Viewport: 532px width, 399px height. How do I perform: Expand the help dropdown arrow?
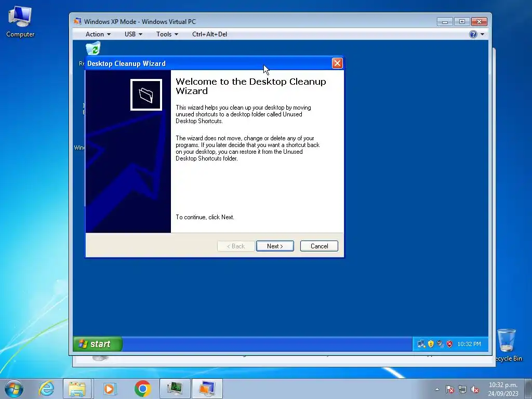click(x=482, y=34)
